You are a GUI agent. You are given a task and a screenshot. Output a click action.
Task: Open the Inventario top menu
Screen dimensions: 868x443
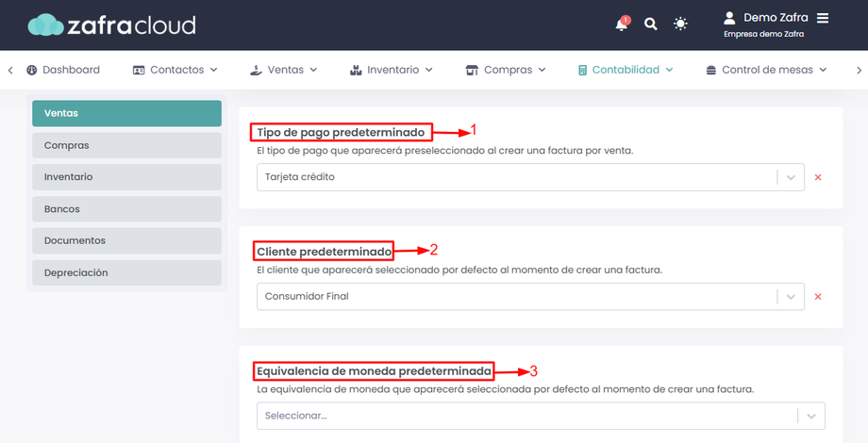[391, 71]
